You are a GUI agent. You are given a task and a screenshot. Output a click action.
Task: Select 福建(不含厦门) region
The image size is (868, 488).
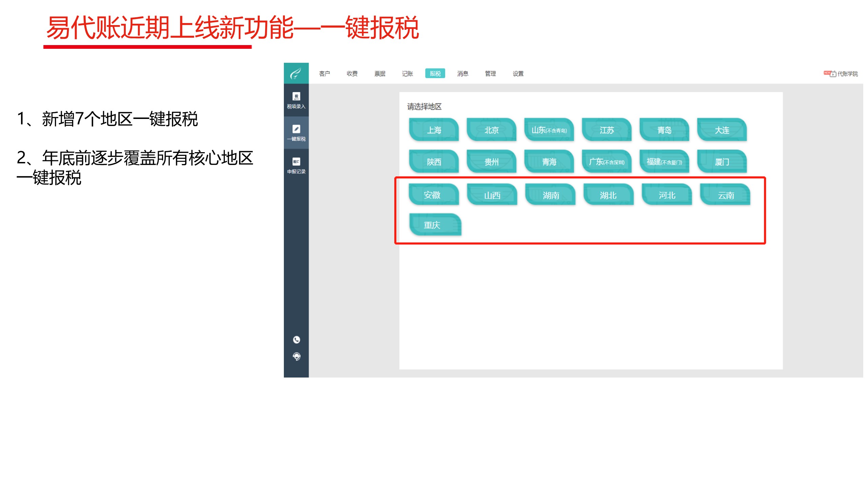click(665, 162)
